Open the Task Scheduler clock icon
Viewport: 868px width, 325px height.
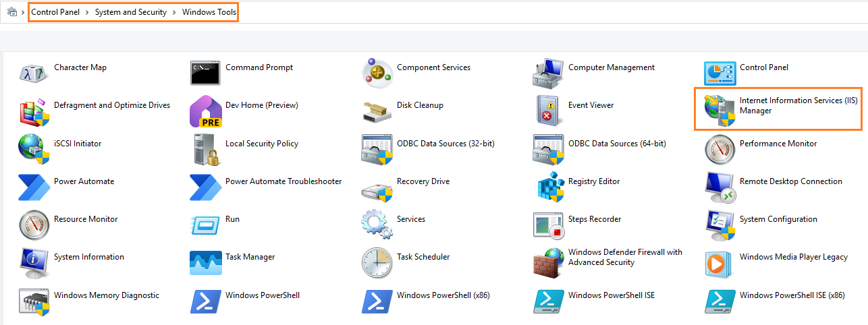377,262
